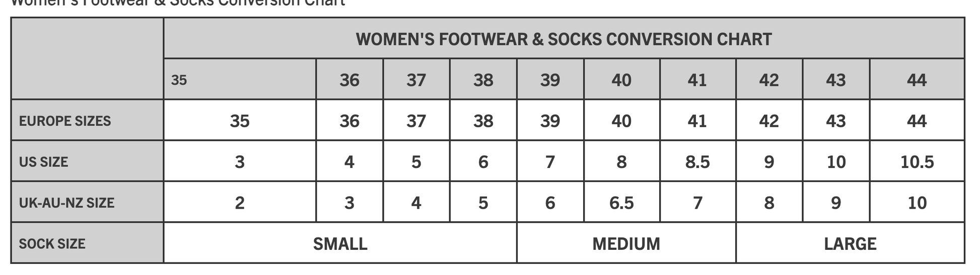Viewport: 980px width, 275px height.
Task: Click US size 3 cell
Action: coord(240,161)
